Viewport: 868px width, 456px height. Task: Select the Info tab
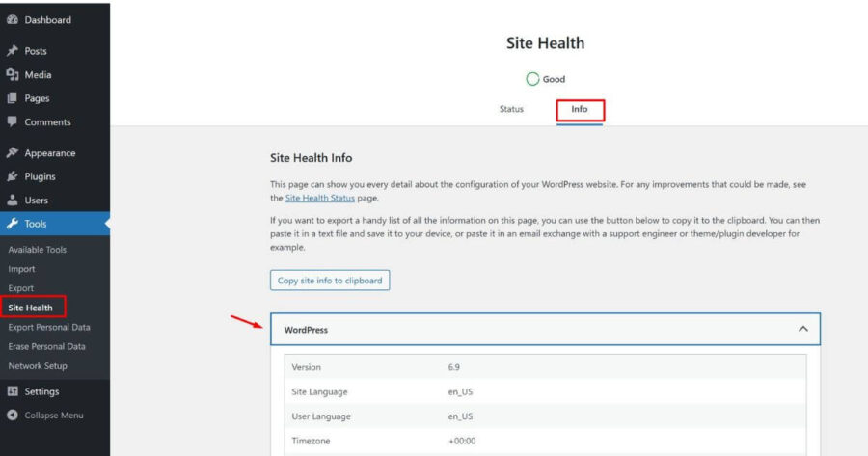pyautogui.click(x=580, y=109)
